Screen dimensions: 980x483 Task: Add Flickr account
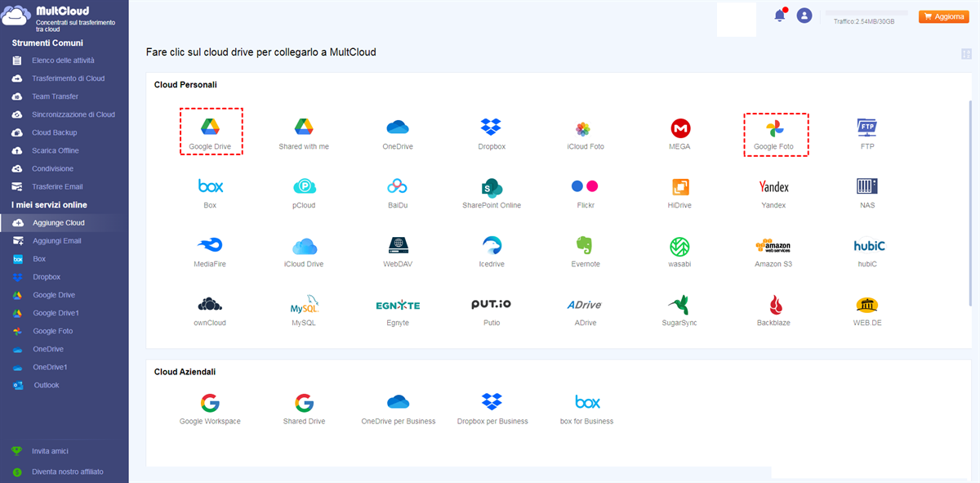585,186
